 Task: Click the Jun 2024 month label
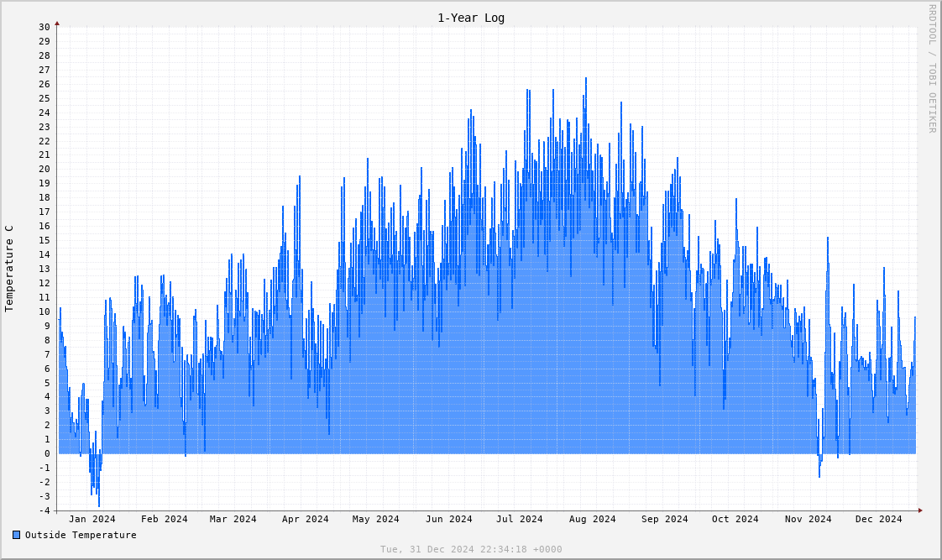coord(449,519)
